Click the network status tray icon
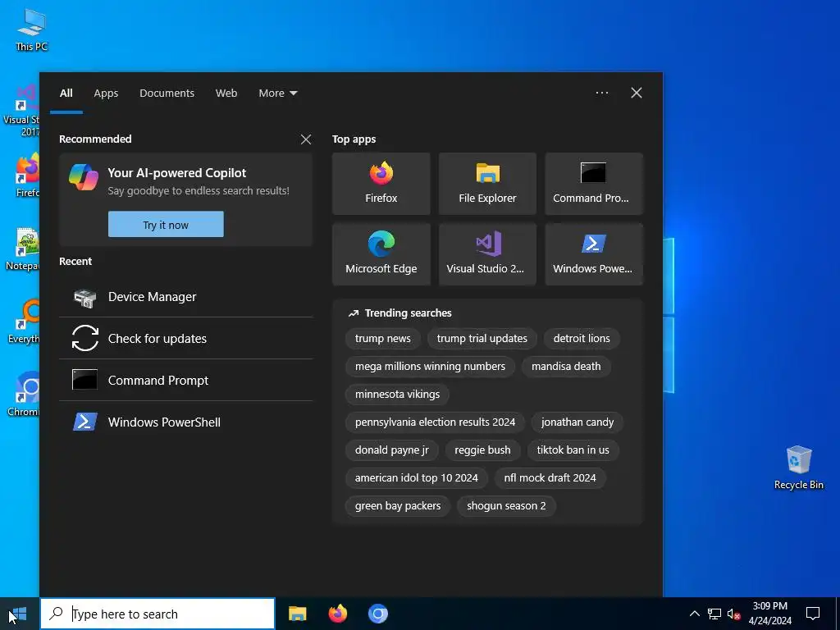The image size is (840, 630). click(714, 614)
